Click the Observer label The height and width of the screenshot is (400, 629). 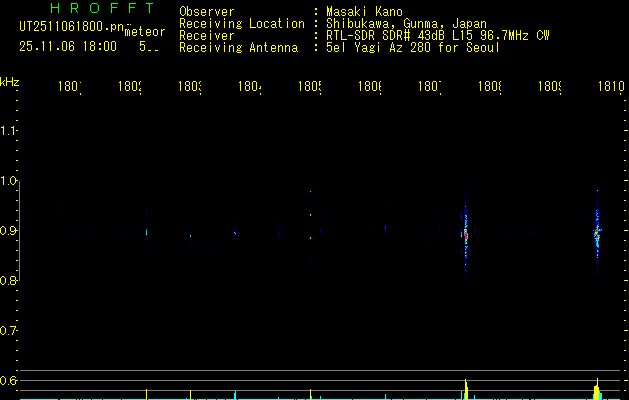207,12
